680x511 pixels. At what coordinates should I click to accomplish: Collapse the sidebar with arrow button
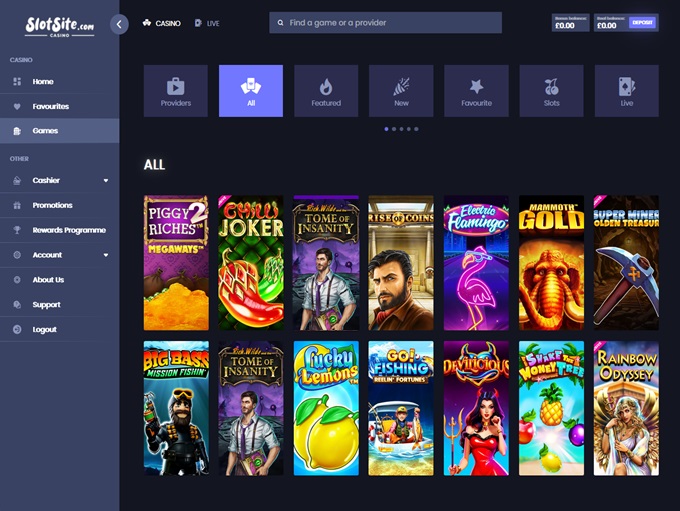coord(119,24)
